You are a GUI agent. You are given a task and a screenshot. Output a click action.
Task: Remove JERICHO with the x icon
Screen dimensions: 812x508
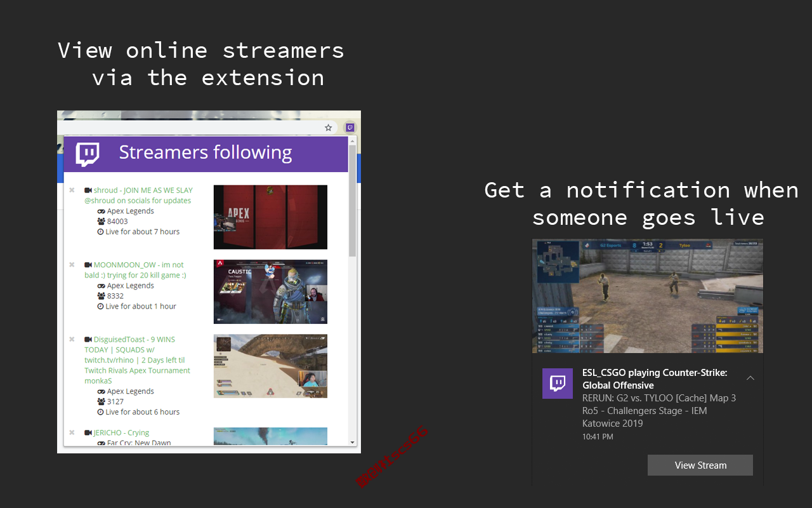point(72,432)
